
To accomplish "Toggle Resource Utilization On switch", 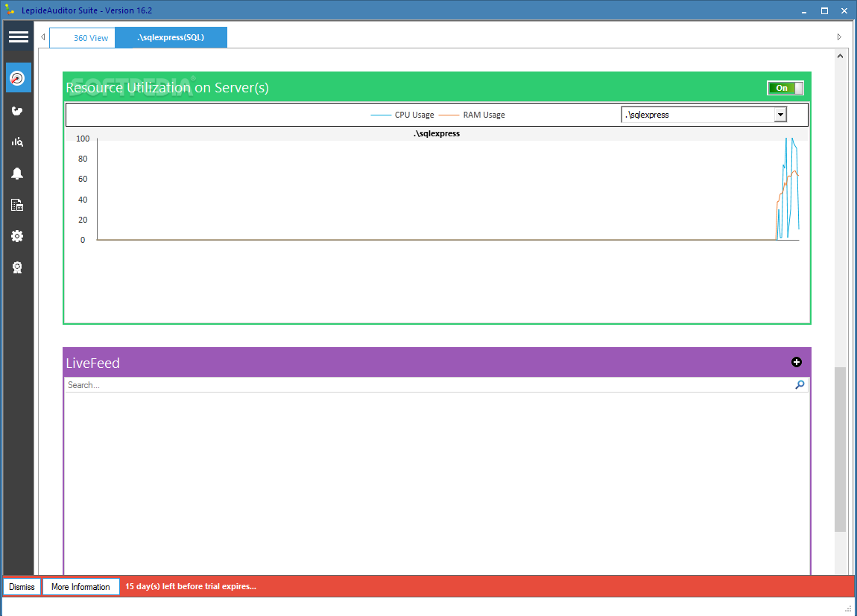I will (x=785, y=88).
